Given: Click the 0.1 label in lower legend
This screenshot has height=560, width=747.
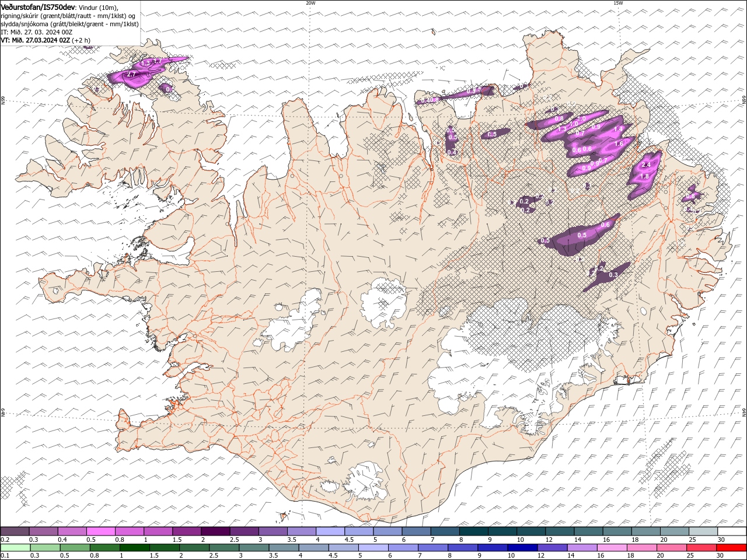Looking at the screenshot, I should 4,555.
